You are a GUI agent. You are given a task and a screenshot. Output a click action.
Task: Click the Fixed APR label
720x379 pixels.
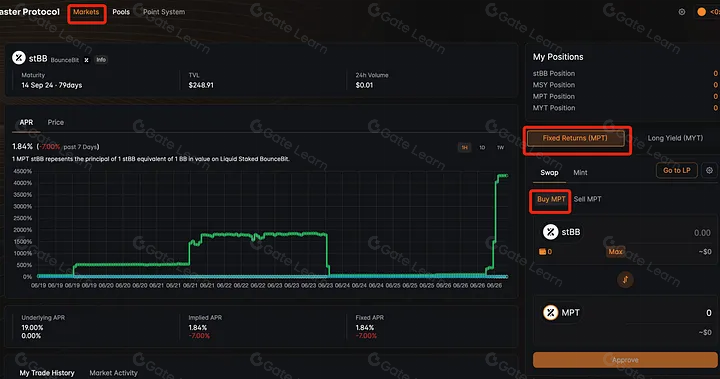click(x=370, y=317)
